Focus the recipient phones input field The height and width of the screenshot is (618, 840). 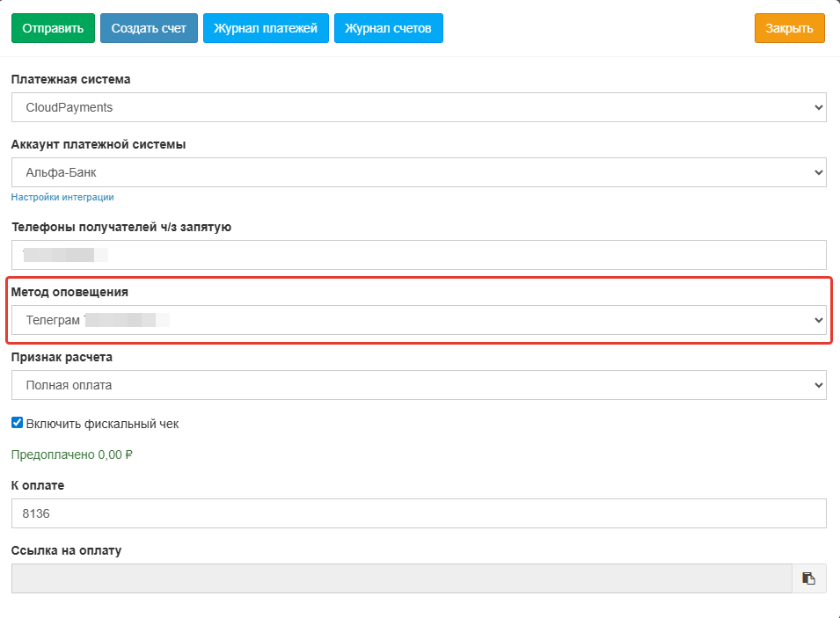pyautogui.click(x=419, y=255)
